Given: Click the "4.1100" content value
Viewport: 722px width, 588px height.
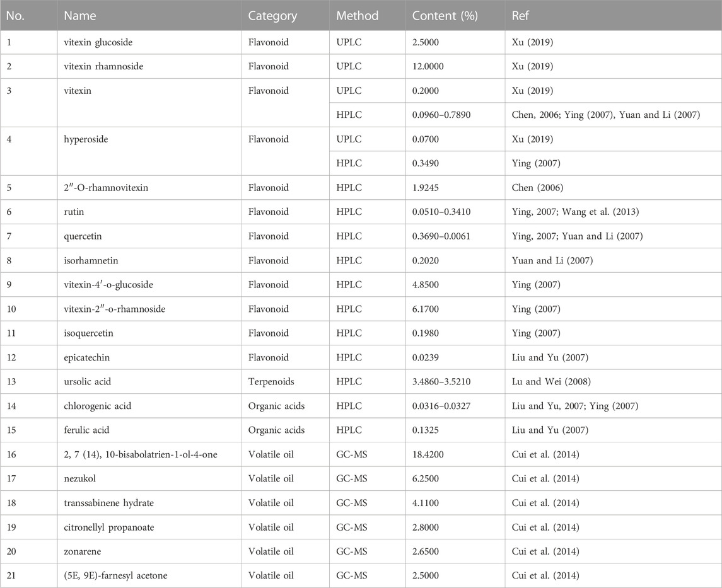Looking at the screenshot, I should coord(426,503).
